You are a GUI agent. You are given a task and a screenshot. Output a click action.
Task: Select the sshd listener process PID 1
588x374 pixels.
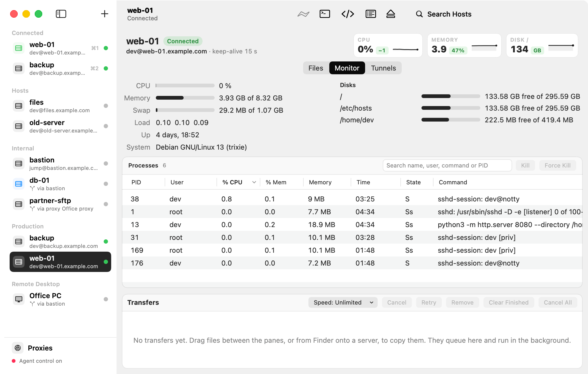click(x=352, y=212)
